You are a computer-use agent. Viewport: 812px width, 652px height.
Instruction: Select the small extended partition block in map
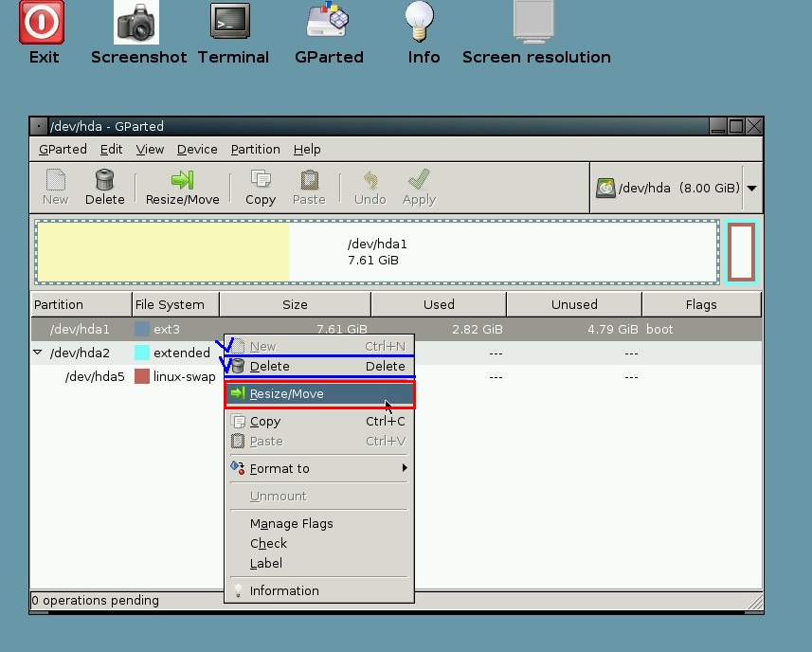(x=741, y=252)
